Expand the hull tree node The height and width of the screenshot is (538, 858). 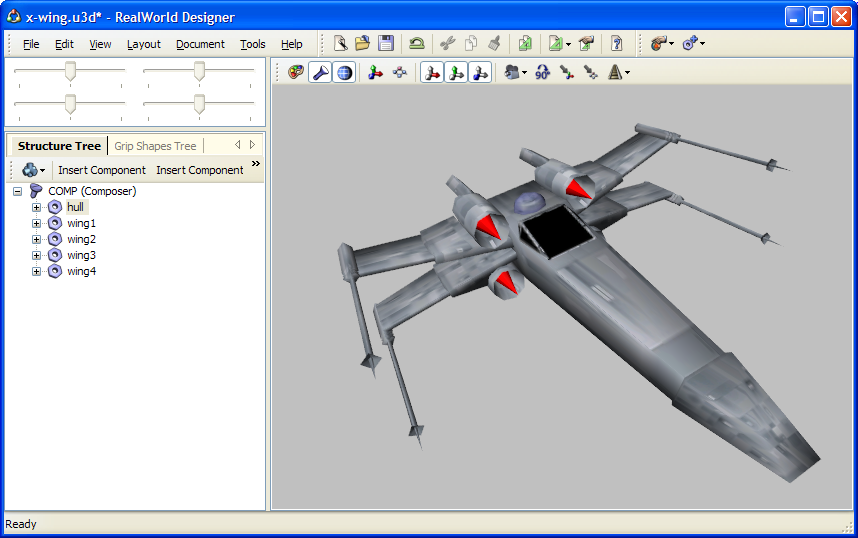[36, 207]
